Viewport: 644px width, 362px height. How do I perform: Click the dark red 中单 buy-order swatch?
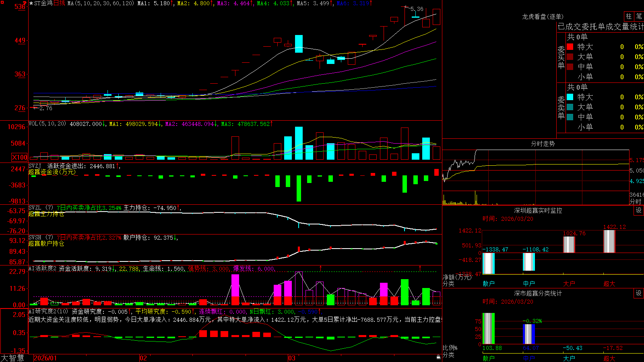(x=570, y=66)
